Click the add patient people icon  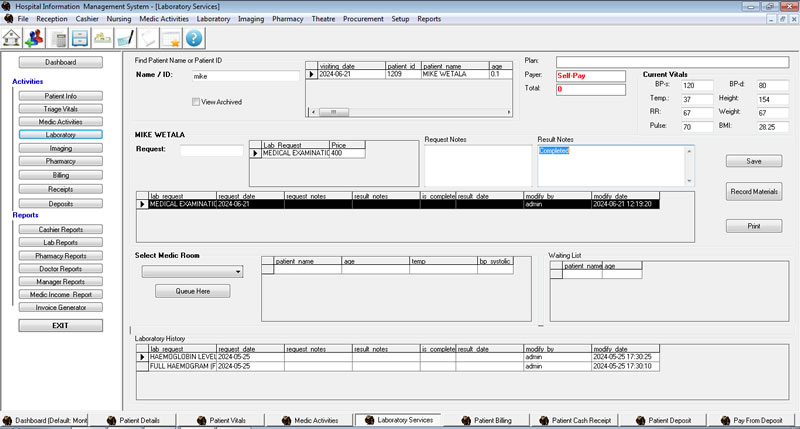36,38
